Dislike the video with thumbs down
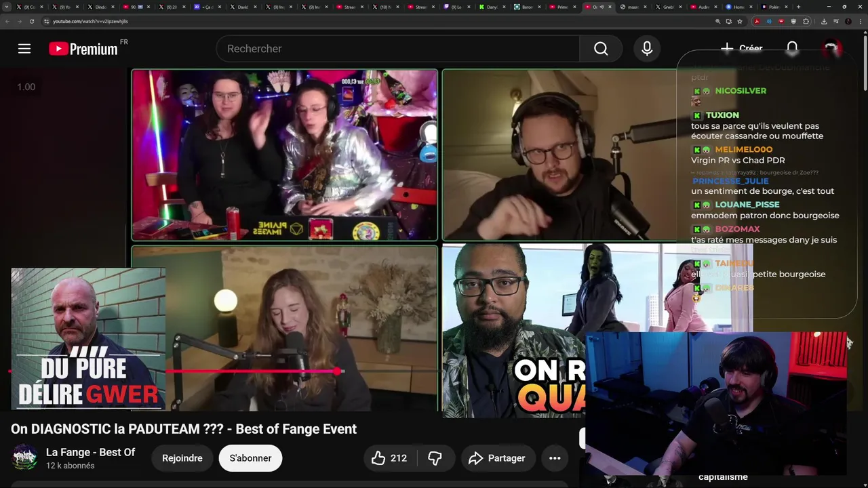868x488 pixels. click(x=435, y=458)
